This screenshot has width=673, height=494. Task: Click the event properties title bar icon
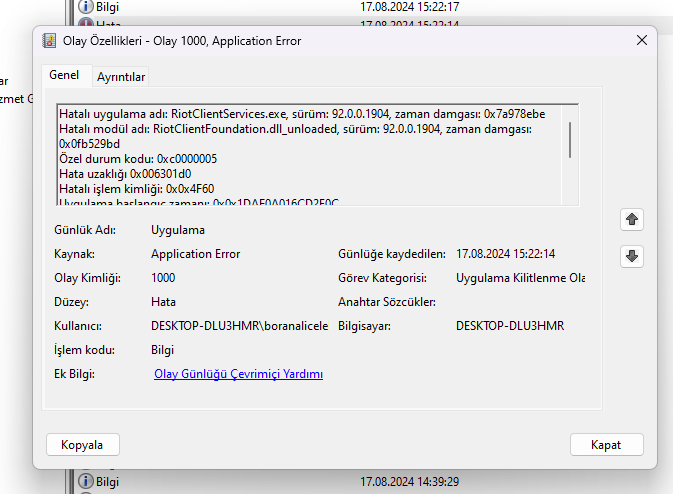pyautogui.click(x=49, y=41)
